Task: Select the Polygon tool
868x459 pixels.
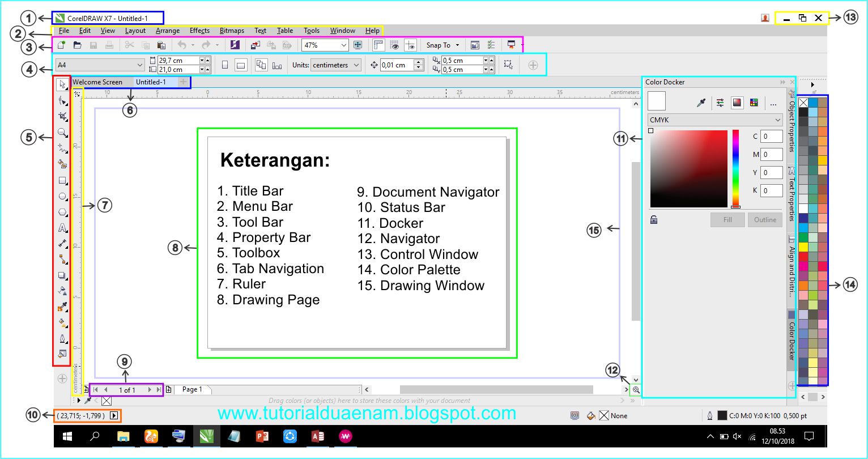Action: point(62,212)
